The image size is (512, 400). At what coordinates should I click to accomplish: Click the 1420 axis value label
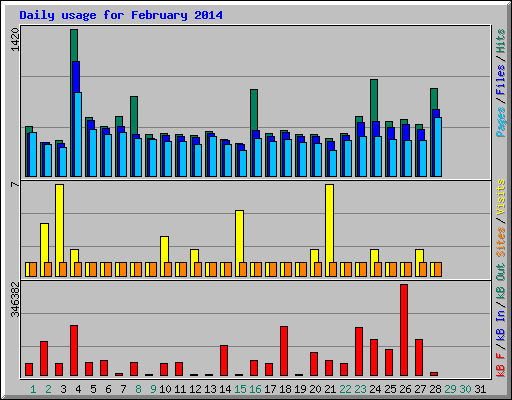pos(15,39)
